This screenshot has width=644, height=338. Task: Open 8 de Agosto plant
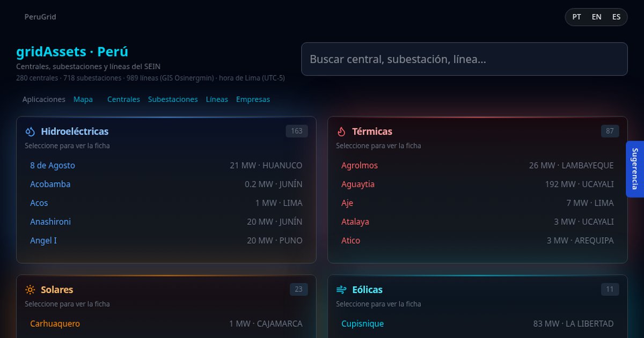(x=53, y=165)
